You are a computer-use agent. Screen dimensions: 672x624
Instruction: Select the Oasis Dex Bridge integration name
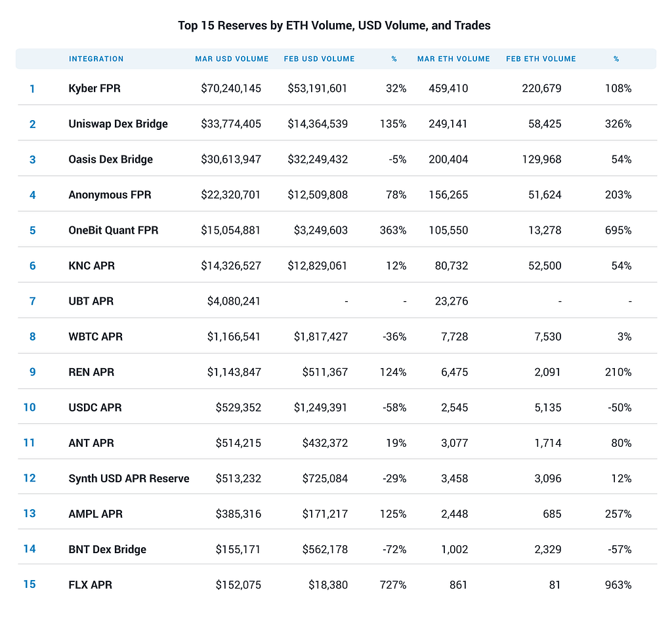pos(110,159)
